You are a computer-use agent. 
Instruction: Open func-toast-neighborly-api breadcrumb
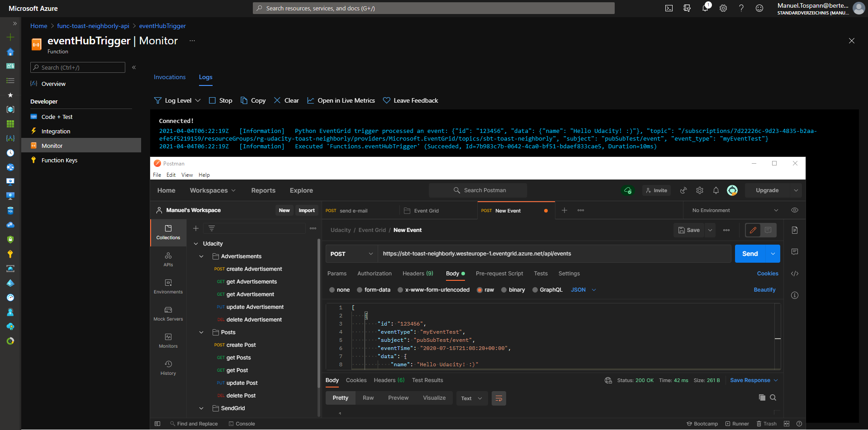tap(93, 26)
